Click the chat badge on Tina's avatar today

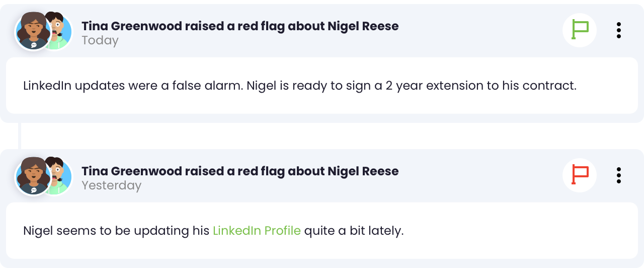34,45
